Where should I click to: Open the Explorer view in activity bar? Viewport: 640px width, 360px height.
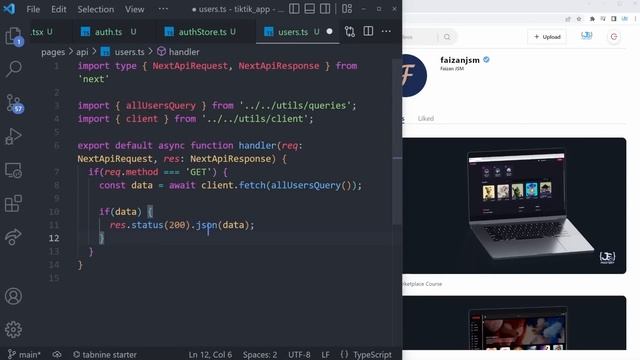(13, 36)
